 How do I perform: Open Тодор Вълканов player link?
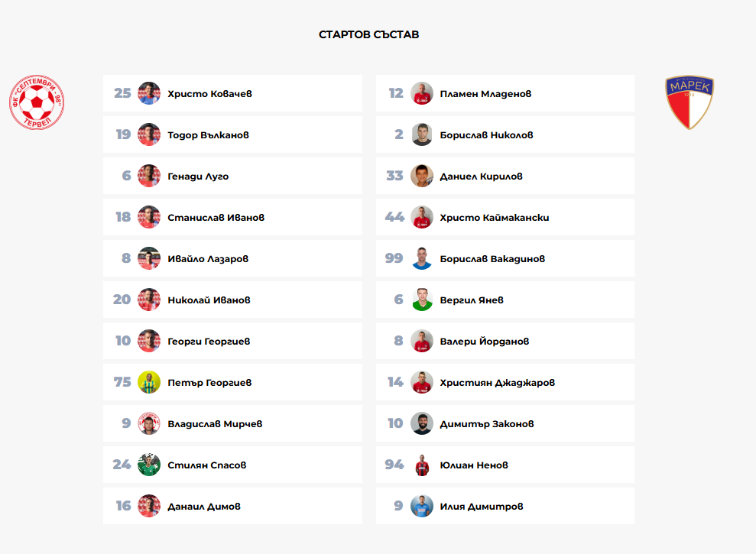pyautogui.click(x=208, y=135)
